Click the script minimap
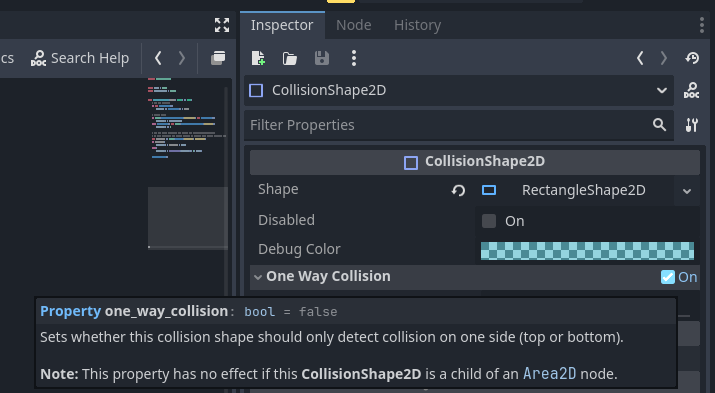 pyautogui.click(x=187, y=163)
